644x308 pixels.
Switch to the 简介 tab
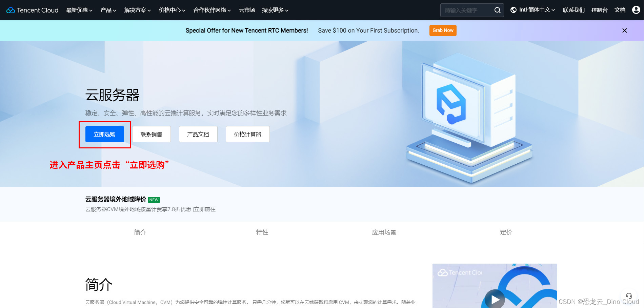tap(140, 232)
